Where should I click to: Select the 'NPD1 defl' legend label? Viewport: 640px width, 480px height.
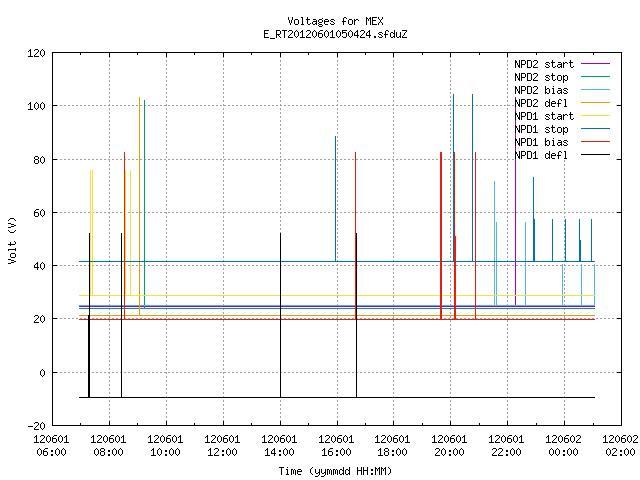[541, 156]
